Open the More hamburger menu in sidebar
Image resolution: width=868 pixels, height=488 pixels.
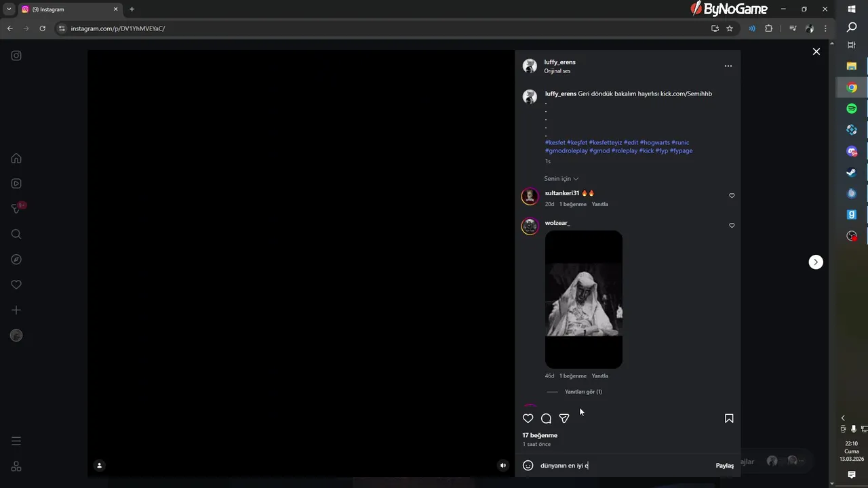(x=16, y=441)
